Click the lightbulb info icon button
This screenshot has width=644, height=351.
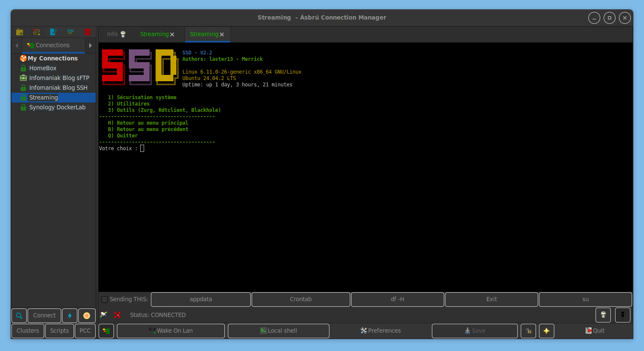603,315
